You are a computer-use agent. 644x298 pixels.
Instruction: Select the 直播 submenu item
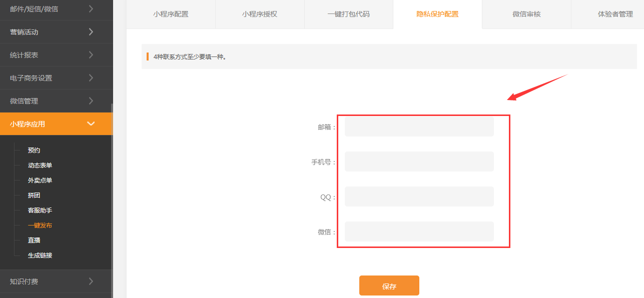(x=34, y=240)
